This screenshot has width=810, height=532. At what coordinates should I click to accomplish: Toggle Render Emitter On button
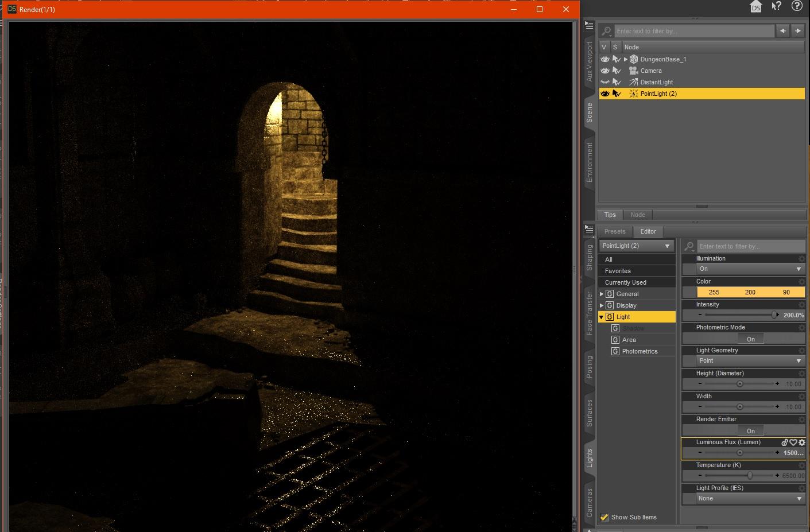[751, 431]
